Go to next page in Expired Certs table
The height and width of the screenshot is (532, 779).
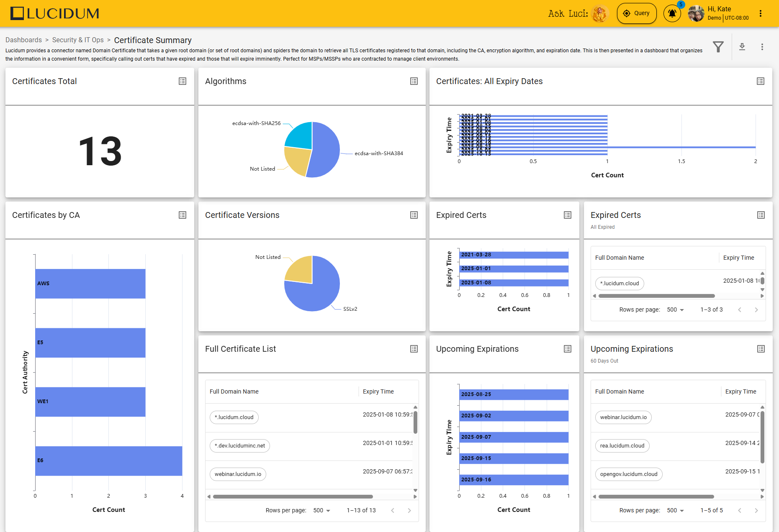(756, 310)
